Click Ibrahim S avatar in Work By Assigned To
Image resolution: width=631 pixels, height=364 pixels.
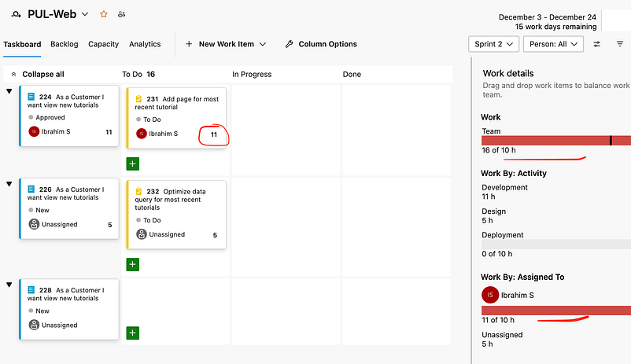click(489, 295)
